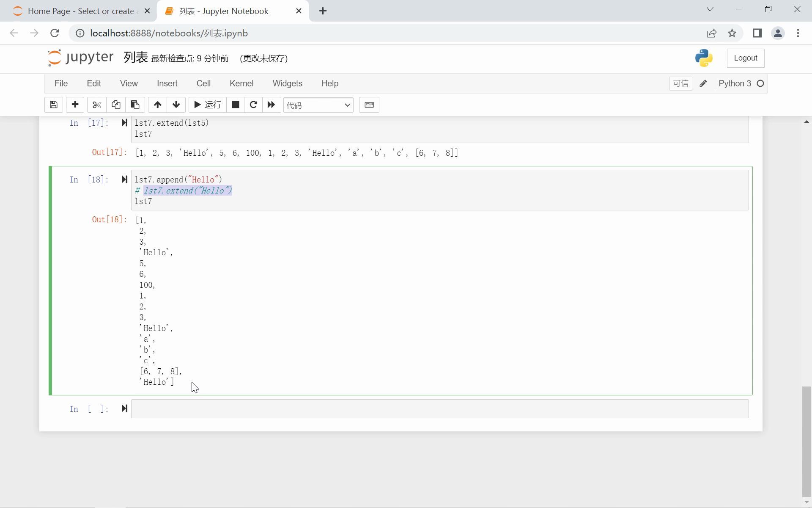The height and width of the screenshot is (508, 812).
Task: Run cell In [18] with its run-cell icon
Action: click(124, 179)
